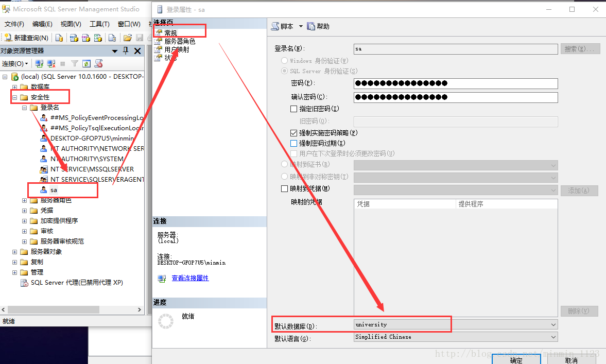The image size is (606, 364).
Task: Select the 服务器角色 page
Action: [x=180, y=41]
